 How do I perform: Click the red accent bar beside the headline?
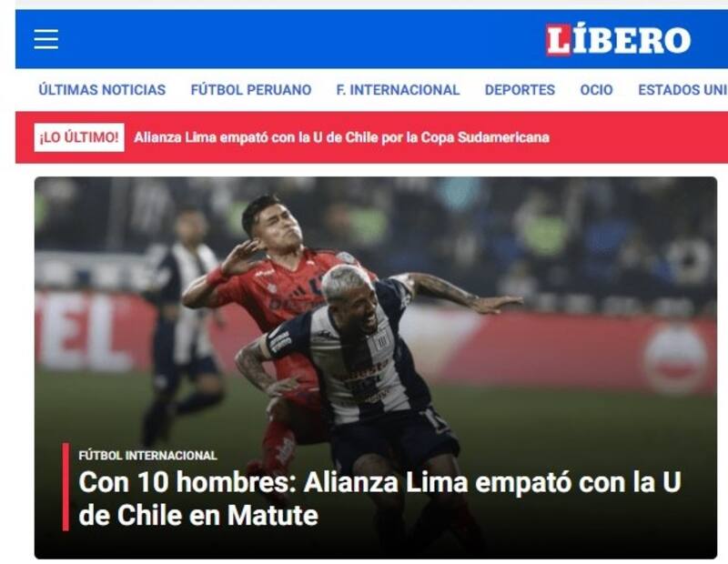tap(66, 487)
